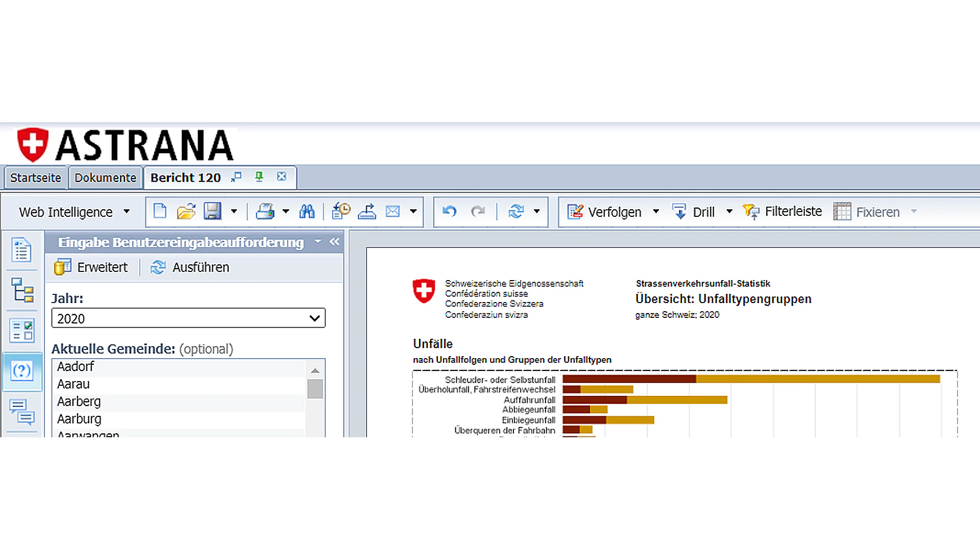Open the Drill dropdown arrow
This screenshot has width=980, height=551.
click(x=729, y=212)
